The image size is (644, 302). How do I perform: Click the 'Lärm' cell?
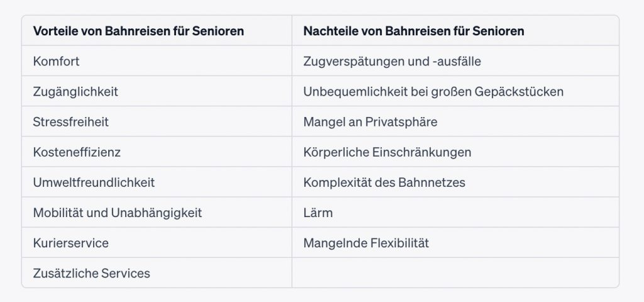(318, 213)
